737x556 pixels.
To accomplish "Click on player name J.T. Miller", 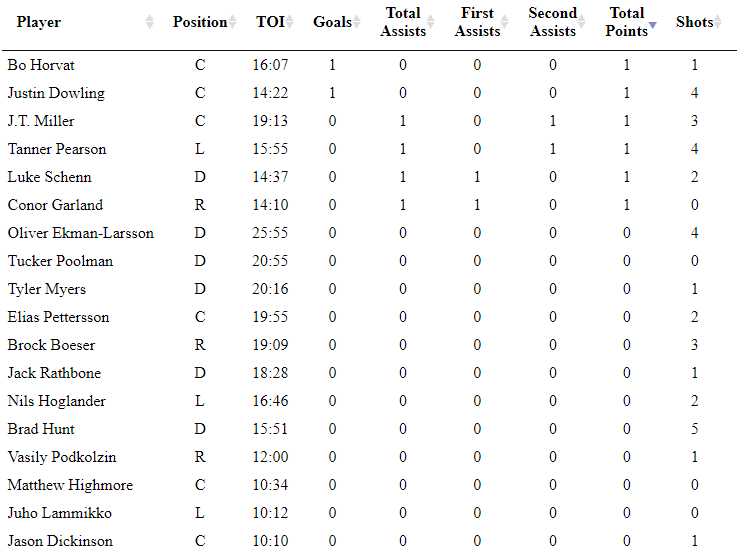I will [x=41, y=121].
